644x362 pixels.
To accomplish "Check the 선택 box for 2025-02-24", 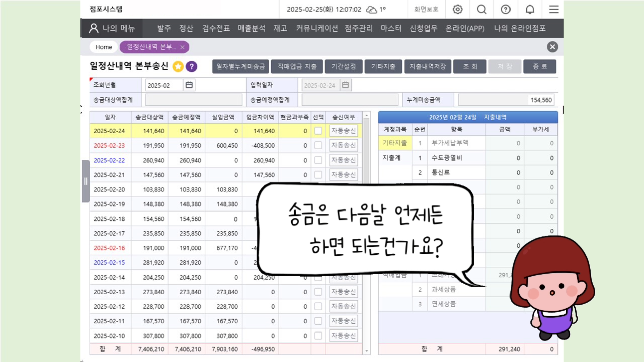I will pos(318,131).
